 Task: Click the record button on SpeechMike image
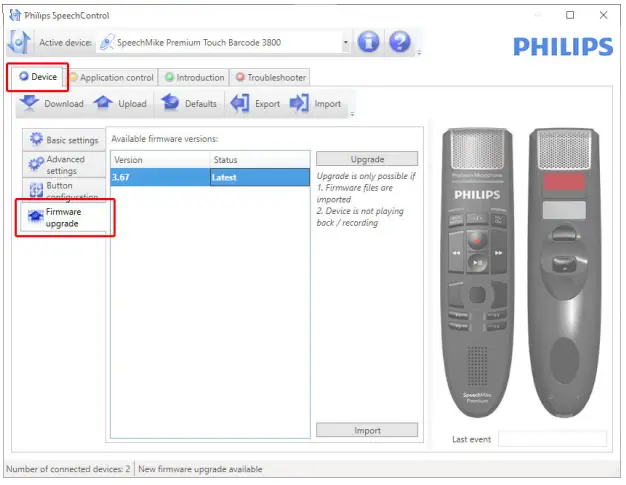pos(477,241)
